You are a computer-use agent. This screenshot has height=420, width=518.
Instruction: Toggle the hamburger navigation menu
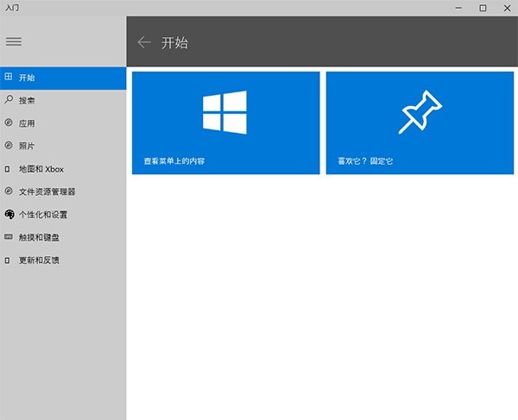(13, 41)
